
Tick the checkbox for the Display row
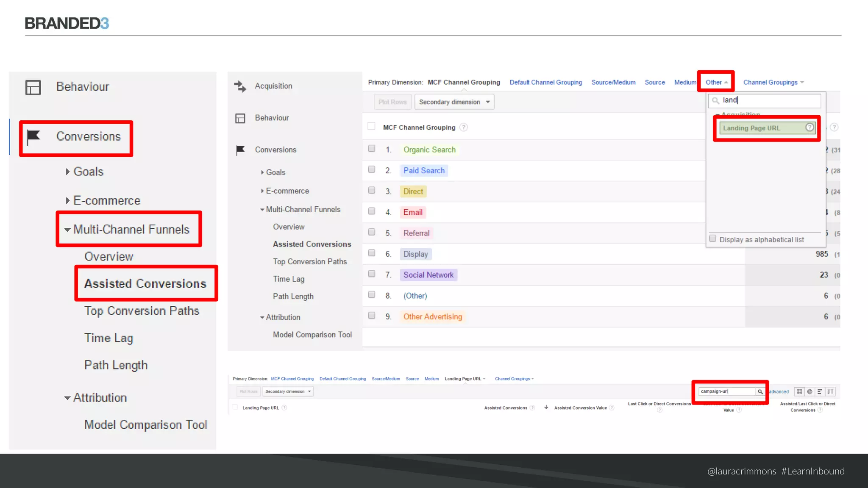point(372,253)
